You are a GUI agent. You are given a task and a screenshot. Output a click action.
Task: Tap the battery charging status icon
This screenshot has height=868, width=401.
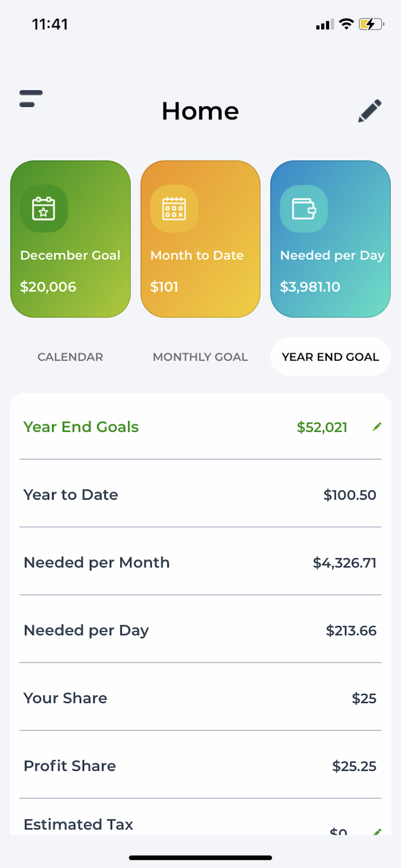coord(371,24)
